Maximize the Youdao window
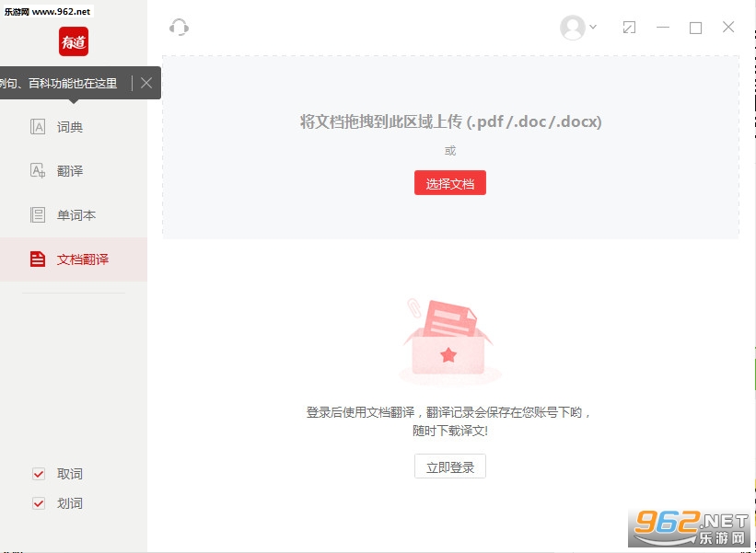The image size is (756, 553). (x=695, y=28)
